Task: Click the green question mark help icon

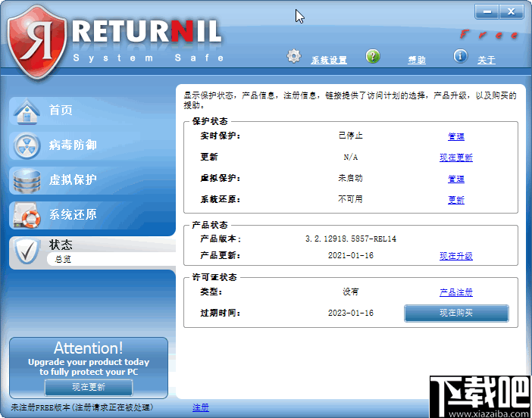Action: tap(373, 56)
